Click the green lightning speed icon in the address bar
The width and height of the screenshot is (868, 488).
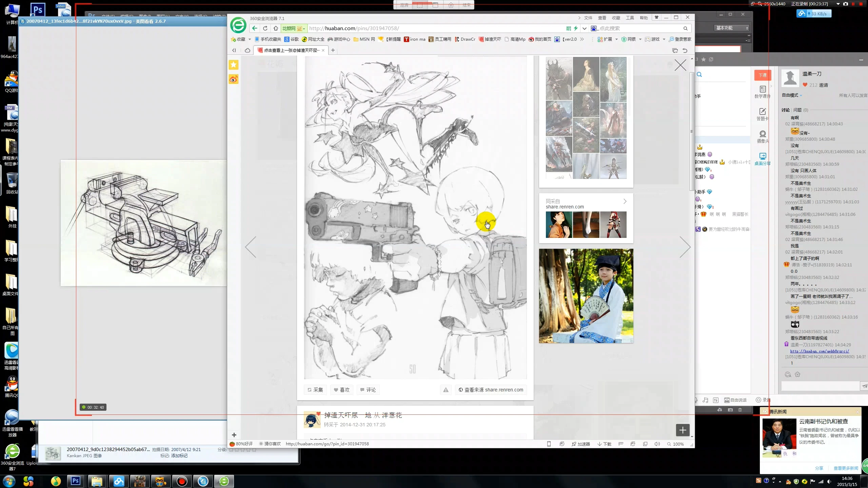click(x=576, y=28)
